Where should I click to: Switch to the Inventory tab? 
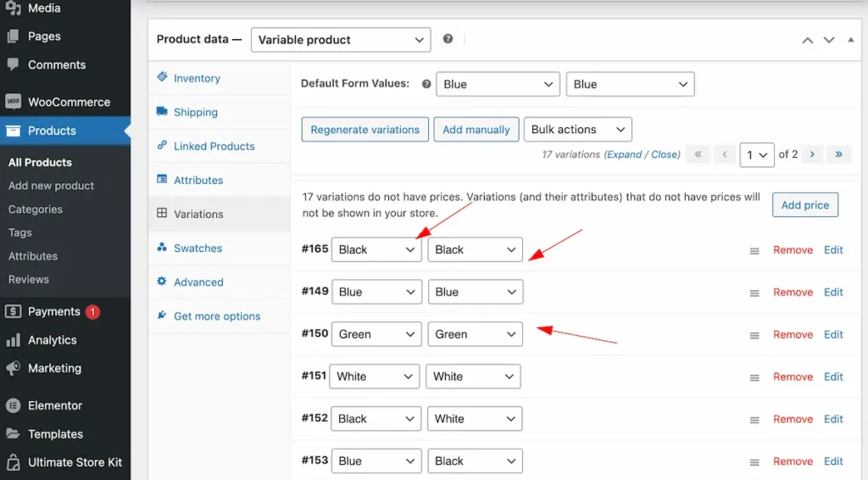197,78
